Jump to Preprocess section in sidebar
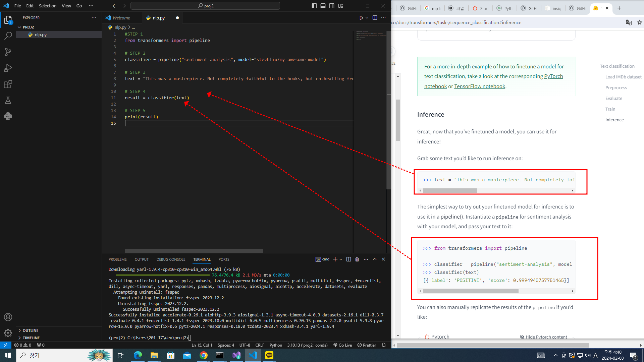 pyautogui.click(x=616, y=87)
